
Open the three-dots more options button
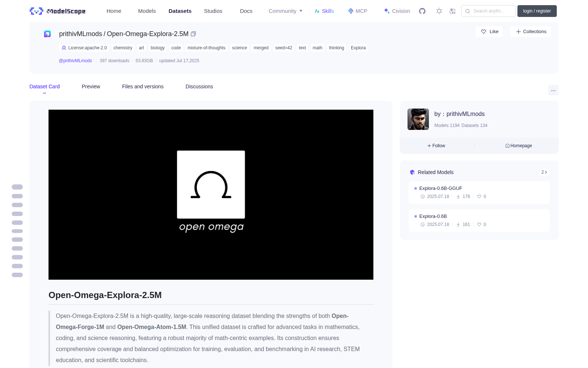(553, 90)
